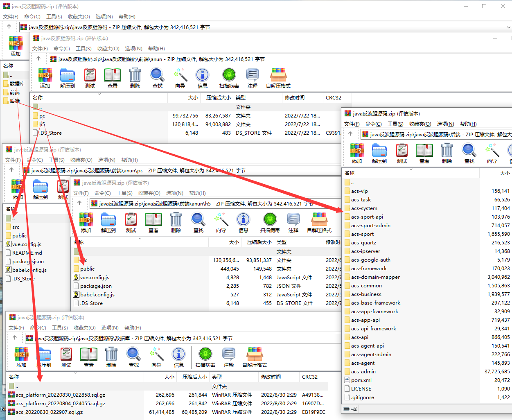Select the acs-quartz folder
Viewport: 512px width, 420px height.
(363, 243)
